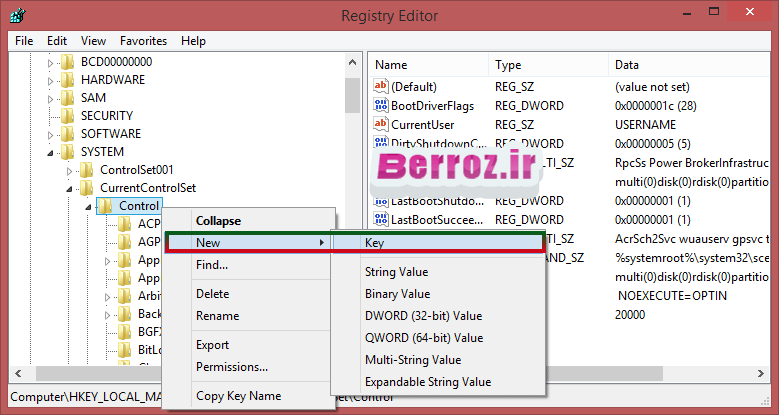779x415 pixels.
Task: Collapse the SYSTEM tree node arrow
Action: [51, 152]
